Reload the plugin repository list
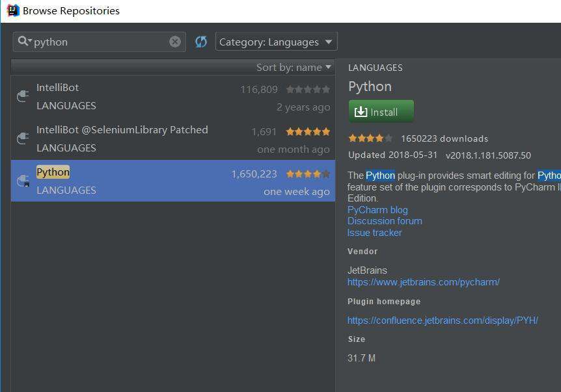The image size is (561, 392). coord(201,42)
